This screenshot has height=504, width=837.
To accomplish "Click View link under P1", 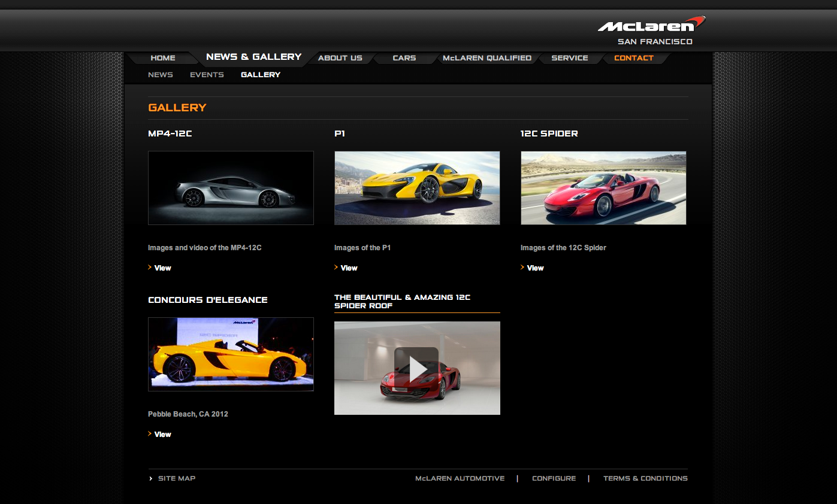I will [x=349, y=268].
